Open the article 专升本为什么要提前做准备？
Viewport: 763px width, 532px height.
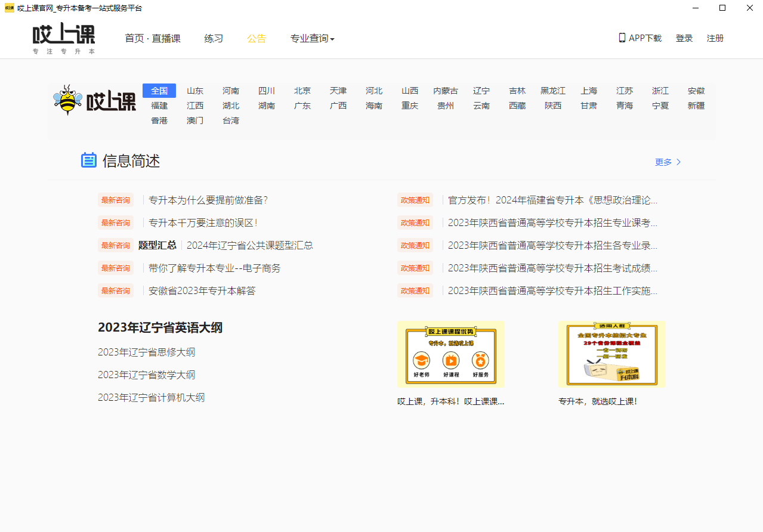pos(208,200)
